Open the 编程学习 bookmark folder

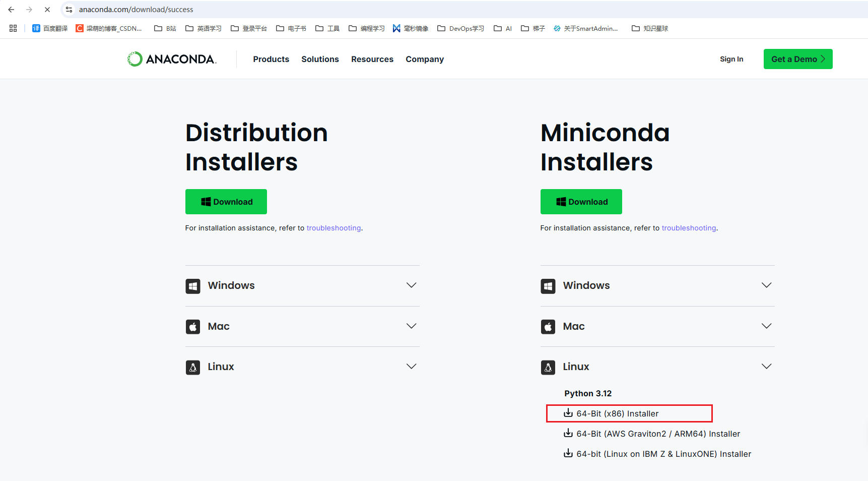[x=367, y=28]
